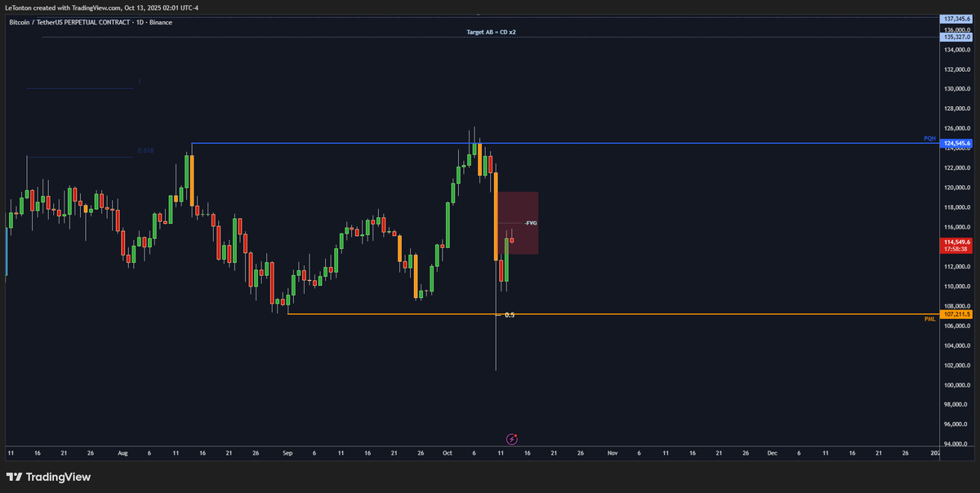The width and height of the screenshot is (980, 493).
Task: Click the Dec label on time axis
Action: click(x=772, y=451)
